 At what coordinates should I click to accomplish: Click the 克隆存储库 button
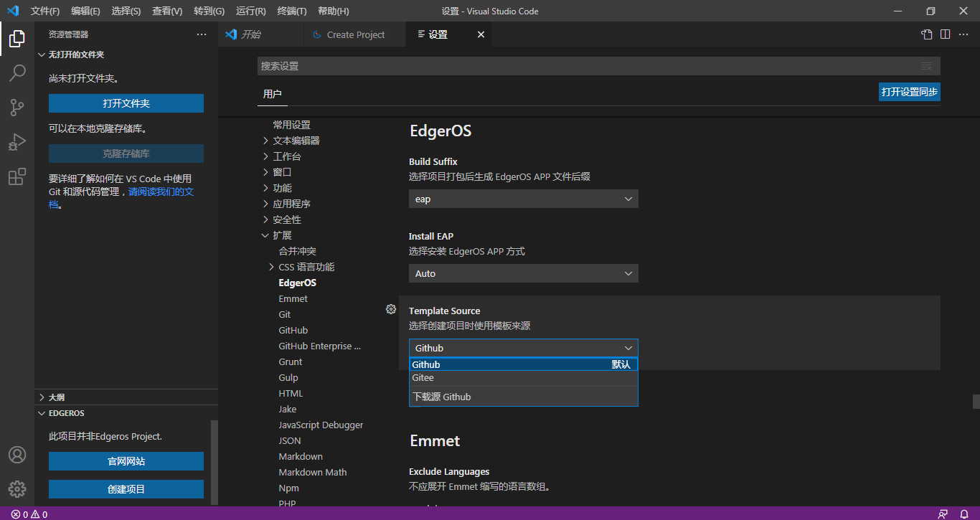tap(126, 153)
